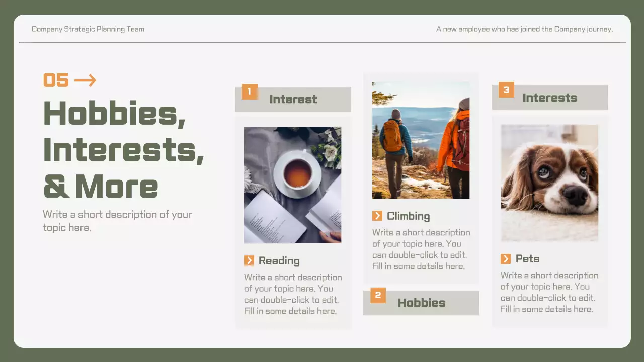Click the Interests label next to badge 3
This screenshot has width=644, height=362.
pyautogui.click(x=549, y=98)
